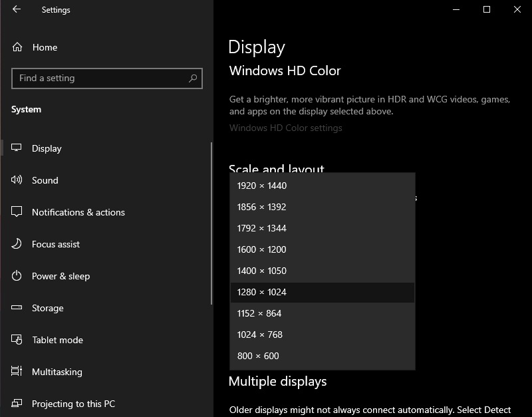Minimize the Settings window
Screen dimensions: 532x417
click(x=456, y=9)
